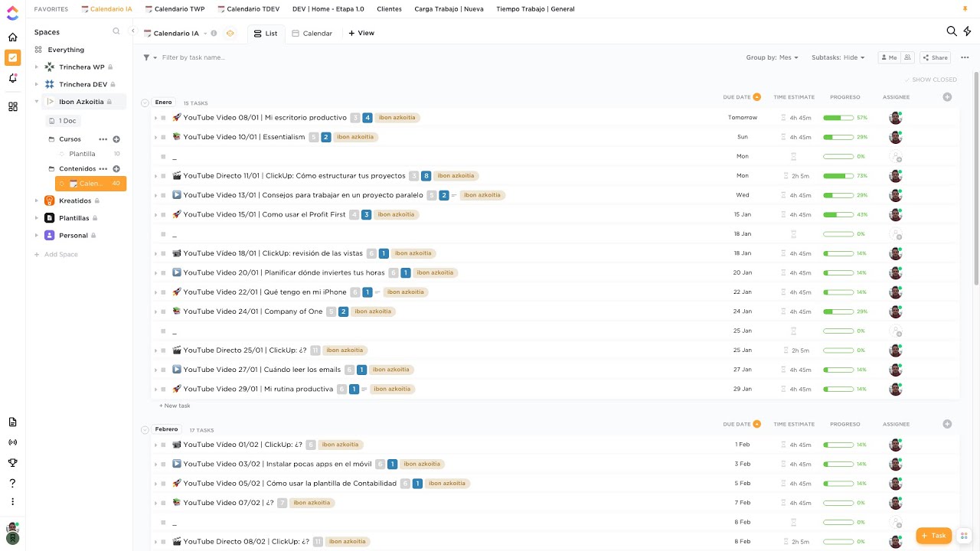Open Pulse broadcast icon in left rail
Viewport: 980px width, 551px height.
coord(12,442)
